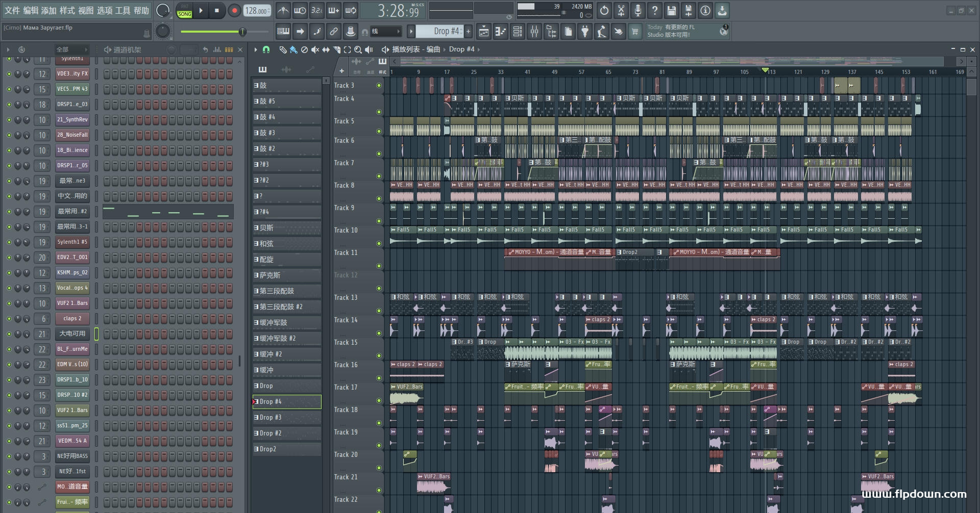Open the claps 2 channel button

[72, 319]
